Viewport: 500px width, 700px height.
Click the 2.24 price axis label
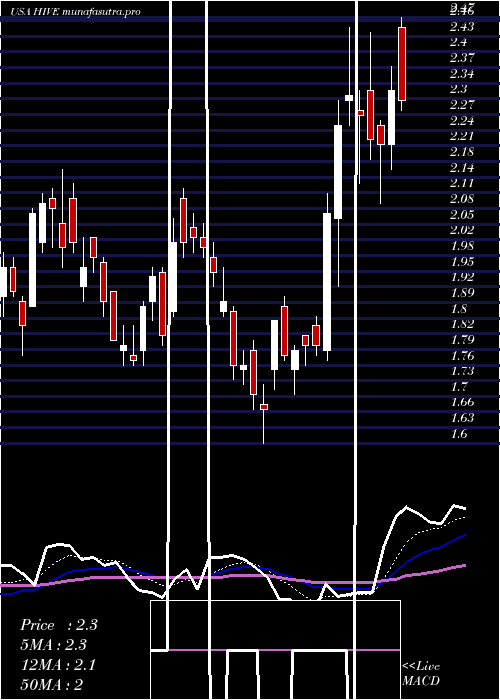click(462, 121)
